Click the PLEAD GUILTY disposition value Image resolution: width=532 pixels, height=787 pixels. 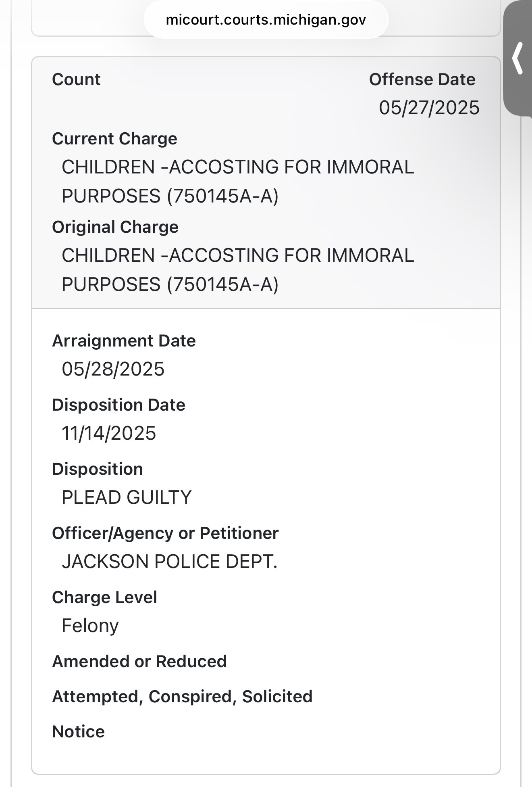tap(126, 497)
